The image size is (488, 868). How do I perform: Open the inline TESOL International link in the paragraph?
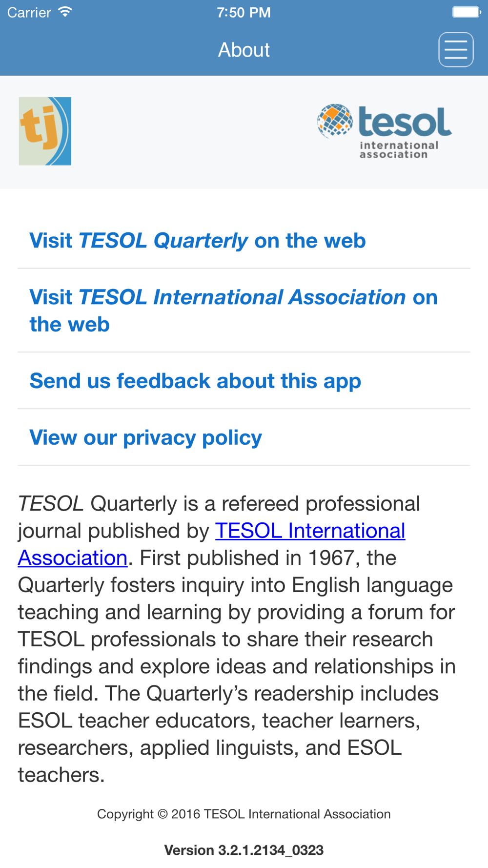310,531
